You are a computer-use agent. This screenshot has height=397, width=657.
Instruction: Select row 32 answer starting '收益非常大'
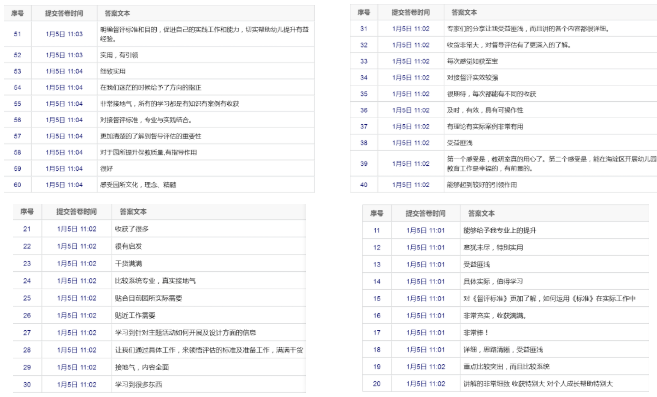pyautogui.click(x=509, y=45)
